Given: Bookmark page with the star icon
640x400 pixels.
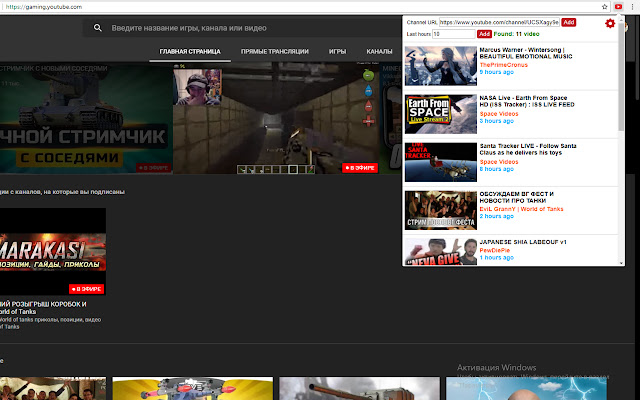Looking at the screenshot, I should tap(604, 7).
